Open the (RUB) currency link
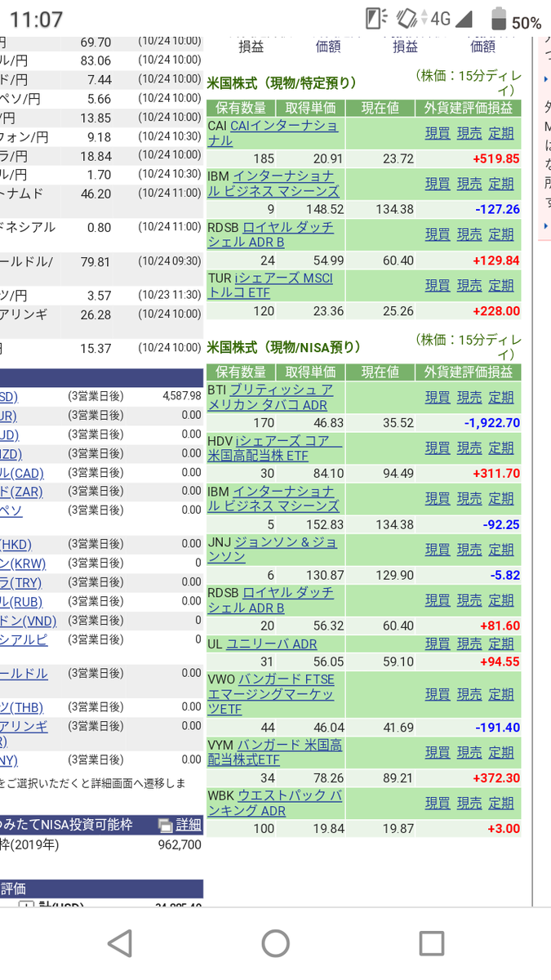 (x=21, y=602)
